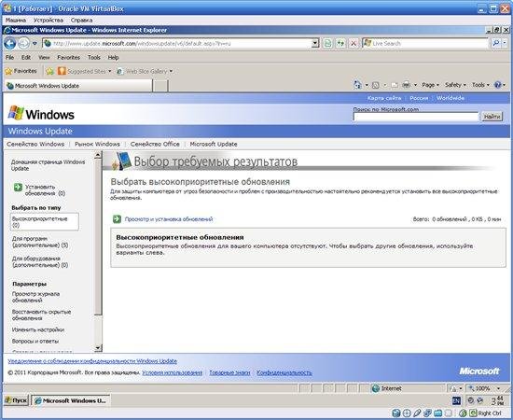513x420 pixels.
Task: Click the Live Search magnifier button
Action: tap(495, 43)
